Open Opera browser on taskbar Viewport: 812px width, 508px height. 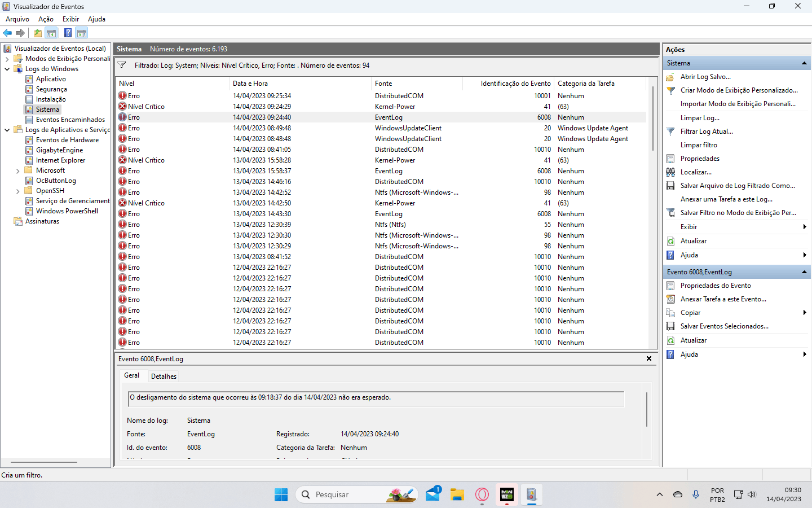(x=482, y=494)
